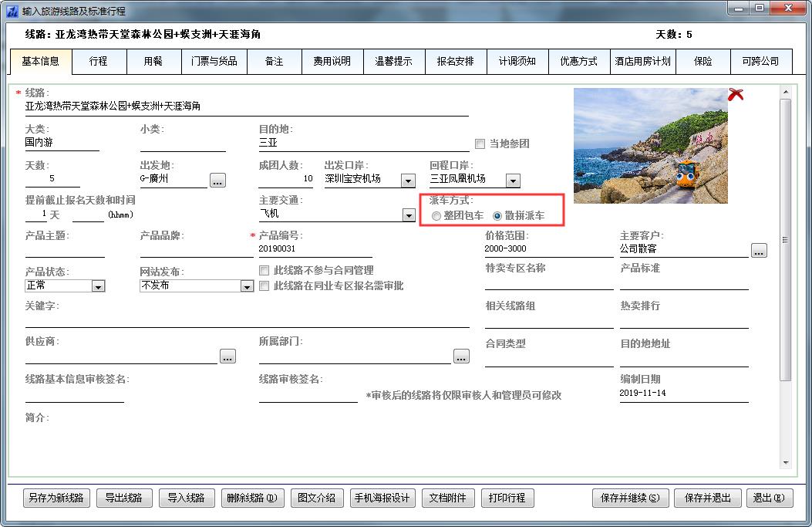Click 保存并退出 button
Viewport: 812px width, 527px height.
(707, 498)
